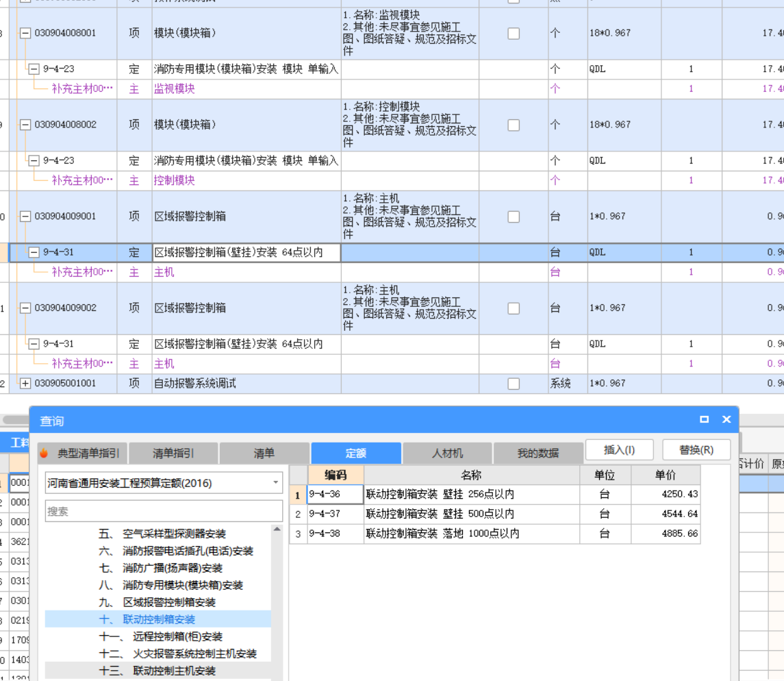The image size is (784, 681).
Task: Select chapter 十三、联动控制主机安装
Action: (157, 671)
